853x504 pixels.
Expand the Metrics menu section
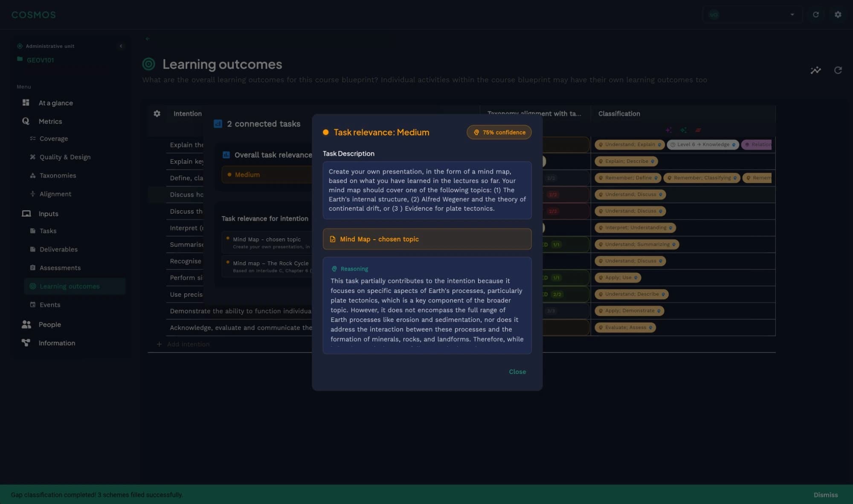[50, 122]
